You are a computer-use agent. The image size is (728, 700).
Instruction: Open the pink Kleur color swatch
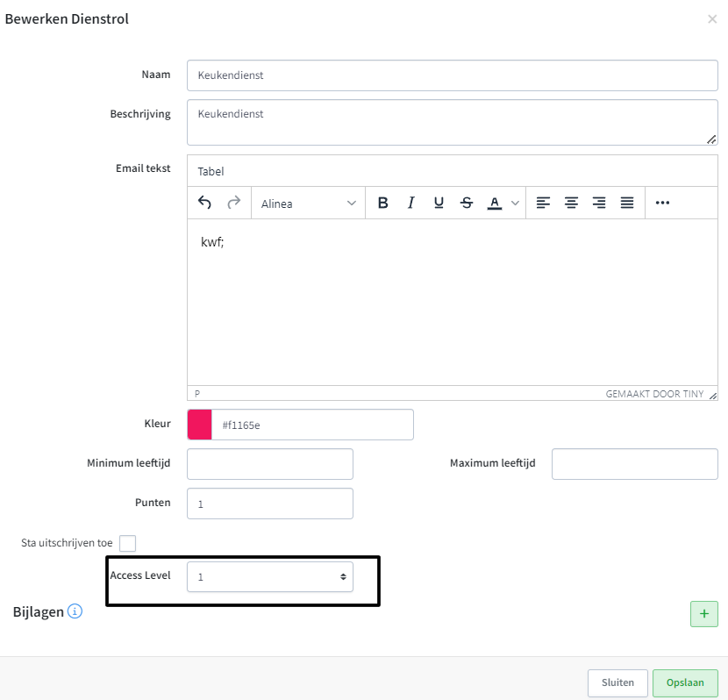click(200, 425)
